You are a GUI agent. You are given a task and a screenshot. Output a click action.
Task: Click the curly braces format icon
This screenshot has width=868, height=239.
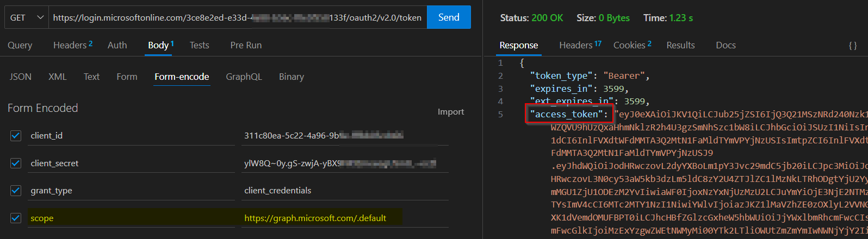(853, 46)
